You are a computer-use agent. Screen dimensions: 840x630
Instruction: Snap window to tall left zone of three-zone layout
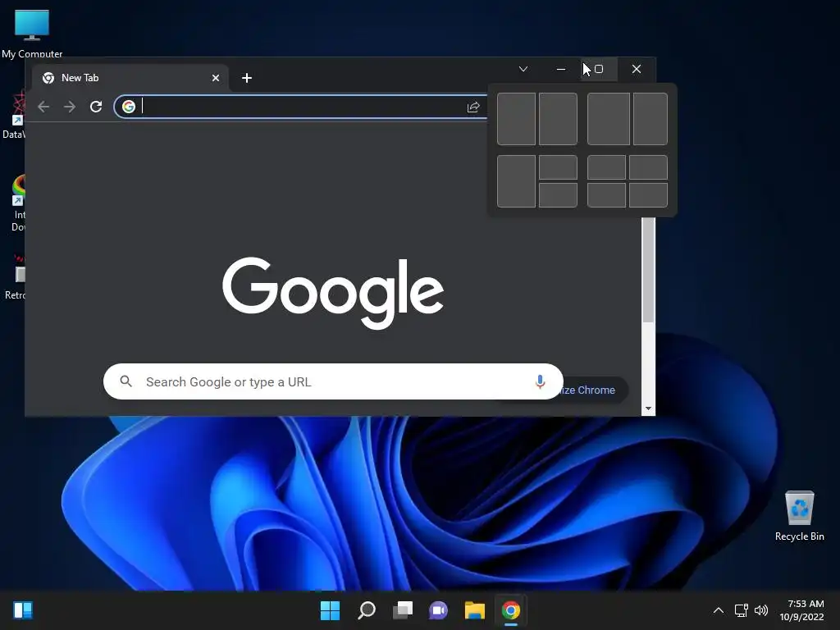click(517, 181)
